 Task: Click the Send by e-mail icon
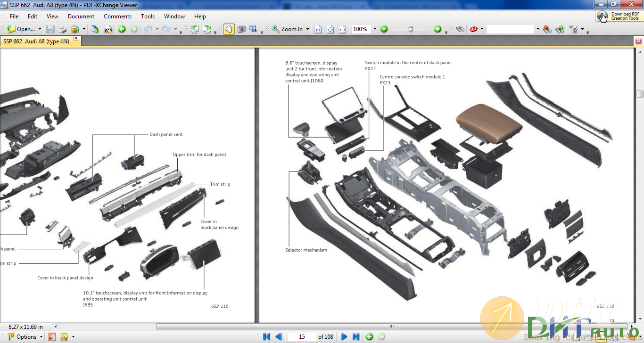pos(75,29)
